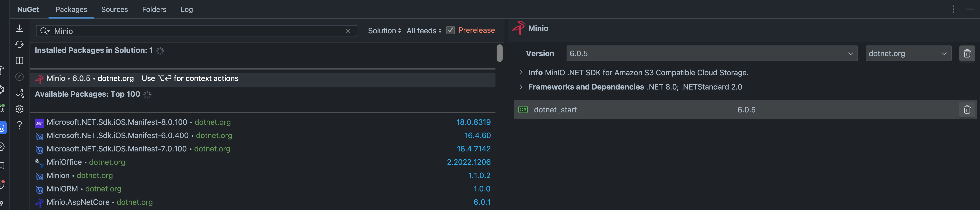Open the NuGet help question icon
The width and height of the screenshot is (980, 210).
(x=19, y=125)
